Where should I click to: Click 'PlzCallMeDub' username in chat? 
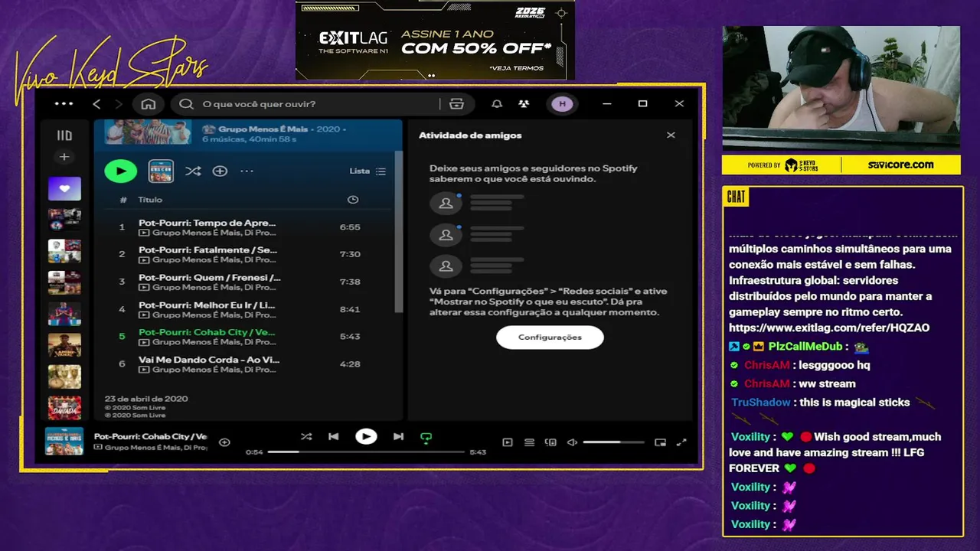[804, 347]
